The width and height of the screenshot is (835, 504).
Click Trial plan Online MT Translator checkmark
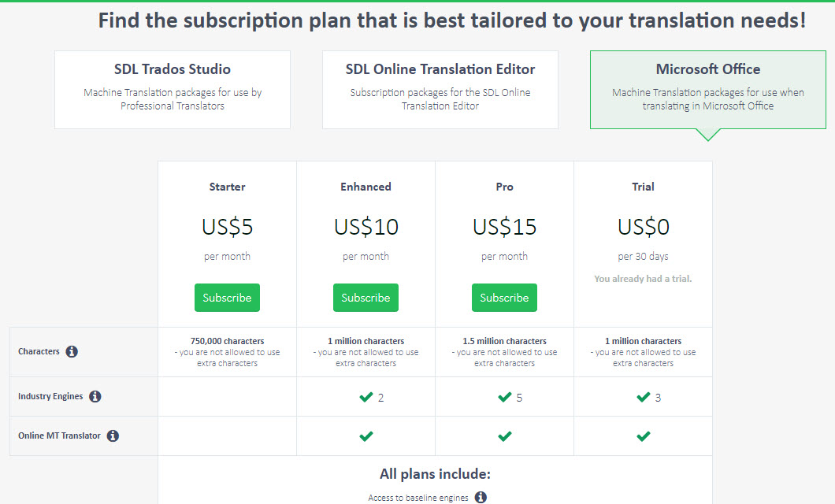pyautogui.click(x=643, y=436)
